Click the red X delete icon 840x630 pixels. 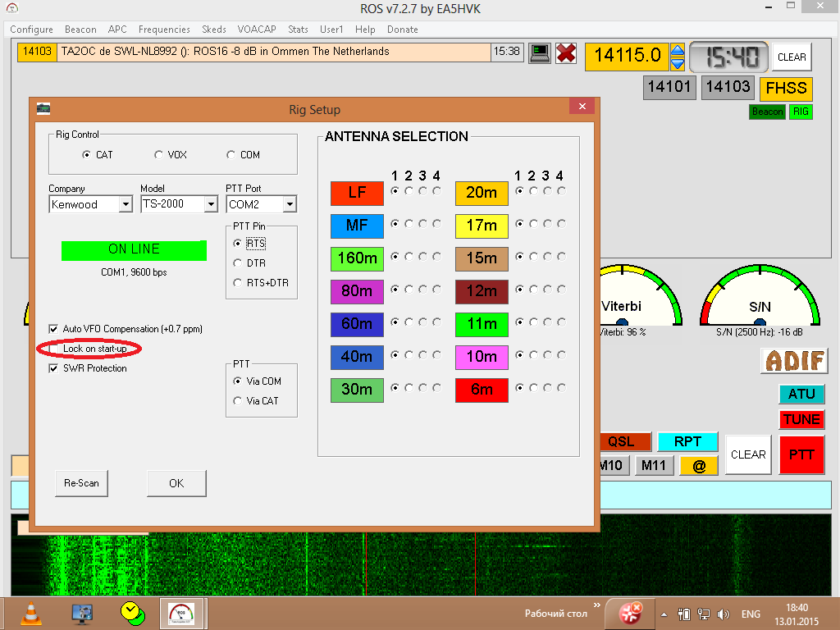click(566, 53)
